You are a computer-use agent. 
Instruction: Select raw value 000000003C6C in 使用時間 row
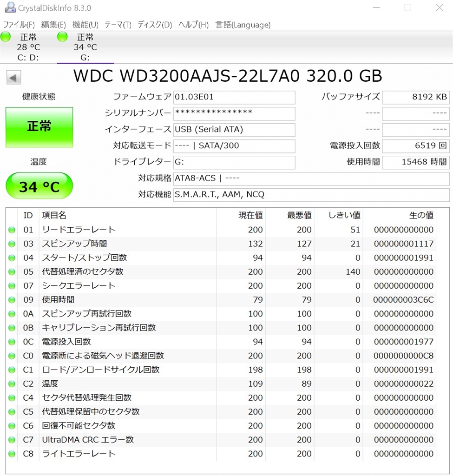403,300
